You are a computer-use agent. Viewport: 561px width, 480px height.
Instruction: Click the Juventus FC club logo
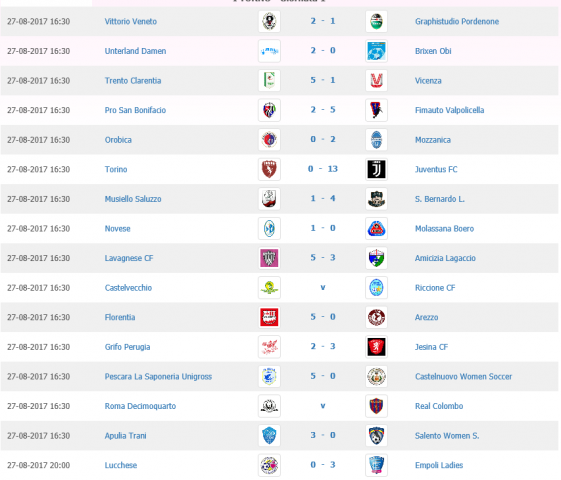[x=376, y=169]
